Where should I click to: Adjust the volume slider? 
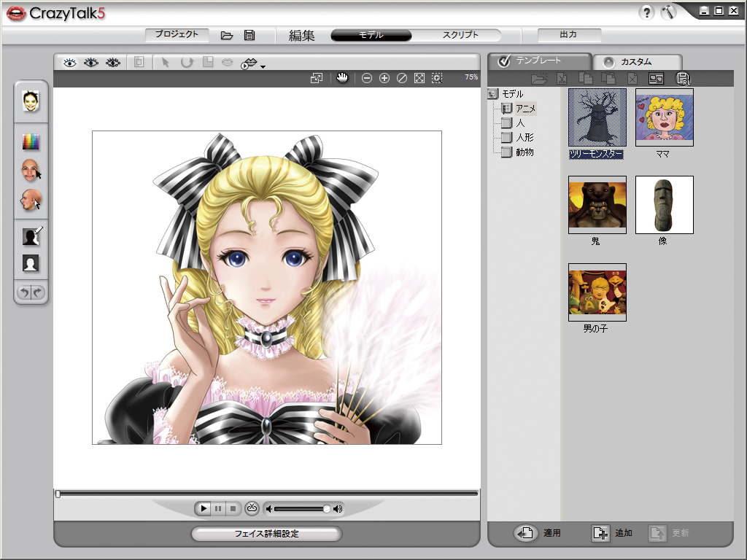[302, 509]
